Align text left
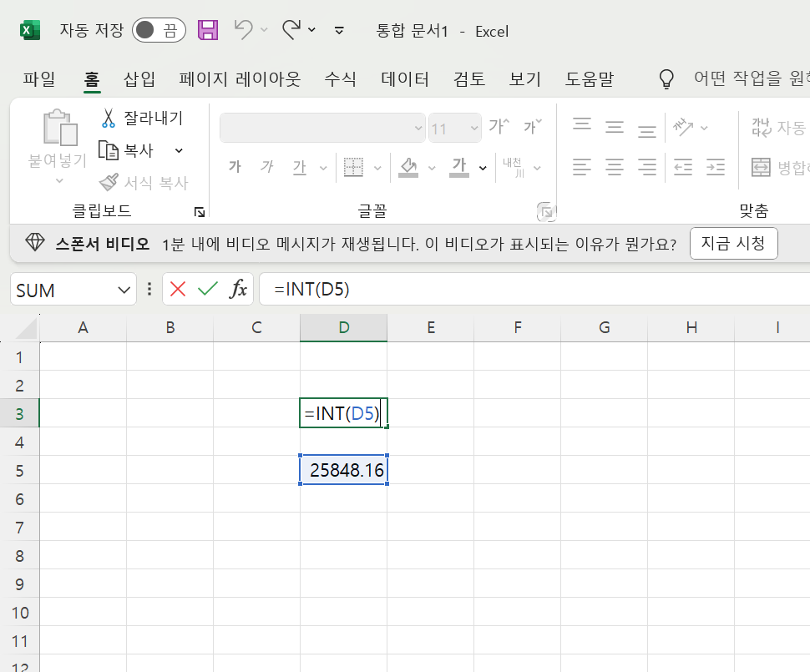 click(x=582, y=167)
